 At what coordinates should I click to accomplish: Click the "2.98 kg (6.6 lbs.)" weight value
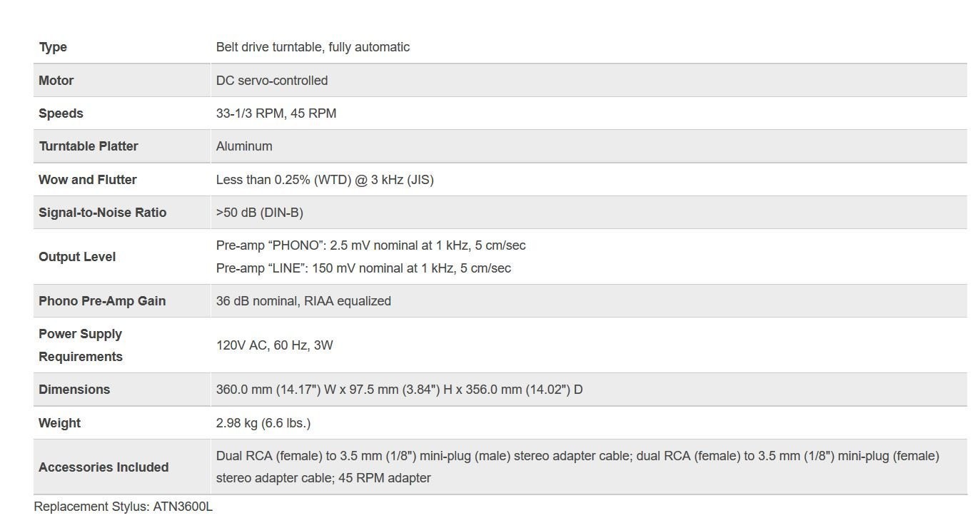pos(263,423)
